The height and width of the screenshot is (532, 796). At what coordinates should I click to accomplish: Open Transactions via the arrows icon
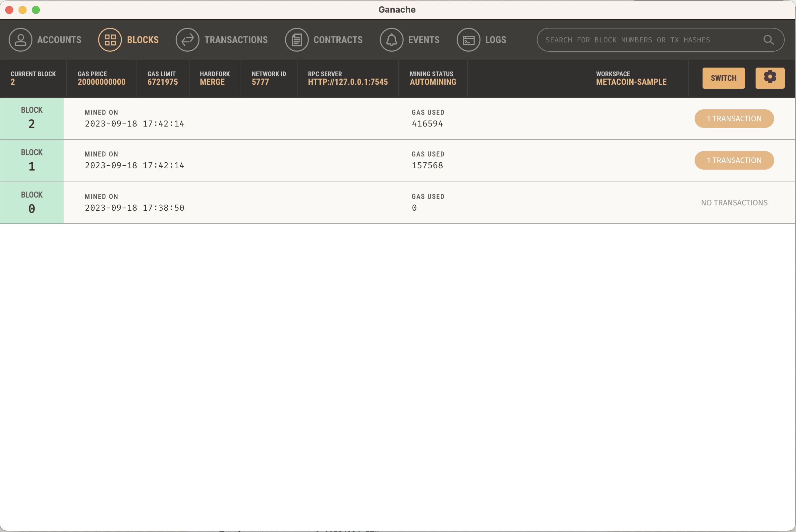click(x=187, y=40)
